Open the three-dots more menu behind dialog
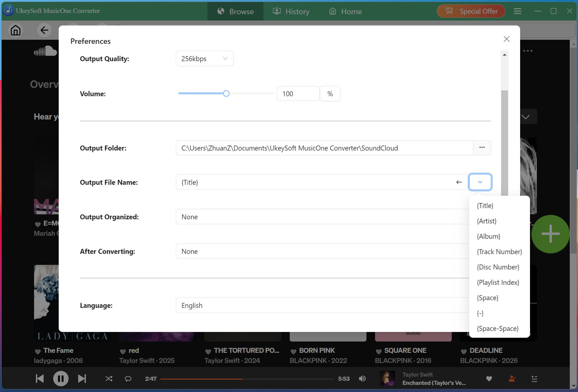578x392 pixels. pyautogui.click(x=528, y=51)
